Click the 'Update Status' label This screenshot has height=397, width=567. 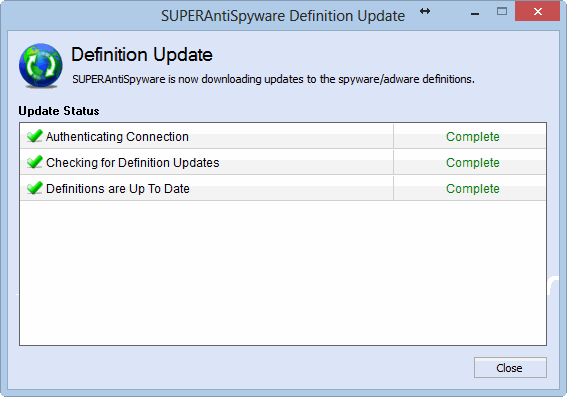(x=59, y=111)
